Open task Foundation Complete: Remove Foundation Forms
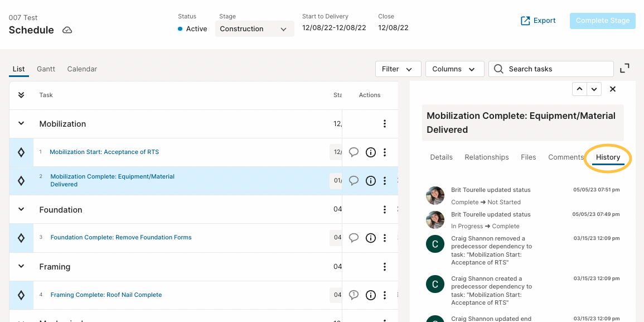The height and width of the screenshot is (322, 644). [121, 237]
